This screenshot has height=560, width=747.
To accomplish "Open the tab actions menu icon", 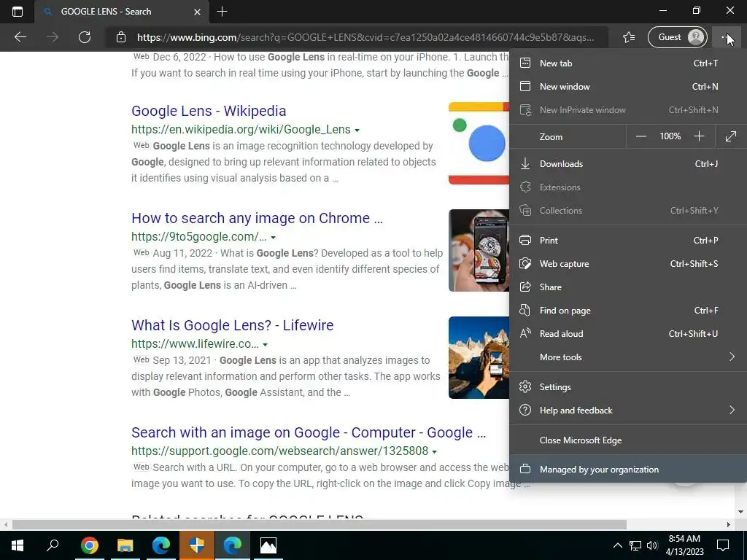I will click(18, 12).
